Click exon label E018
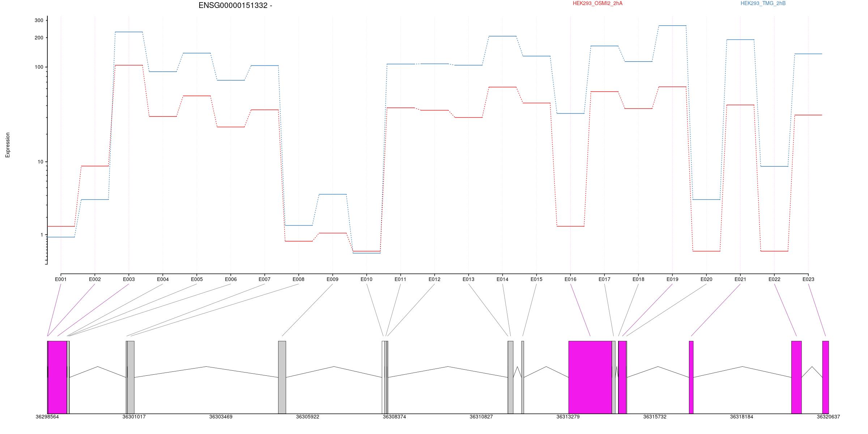 pyautogui.click(x=638, y=279)
